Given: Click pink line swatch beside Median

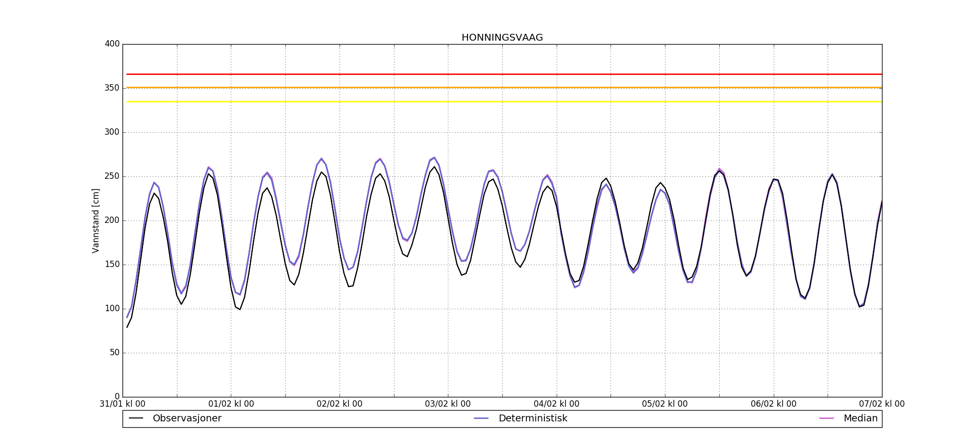Looking at the screenshot, I should pos(827,418).
